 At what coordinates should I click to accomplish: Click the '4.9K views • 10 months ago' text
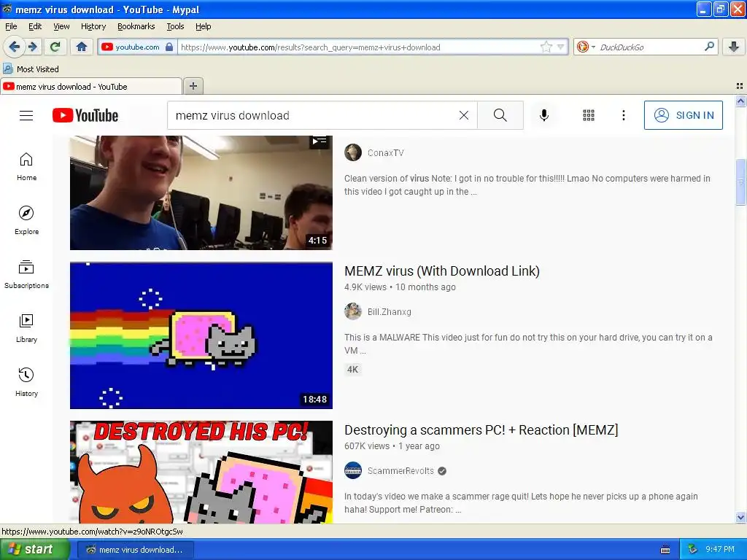[400, 287]
